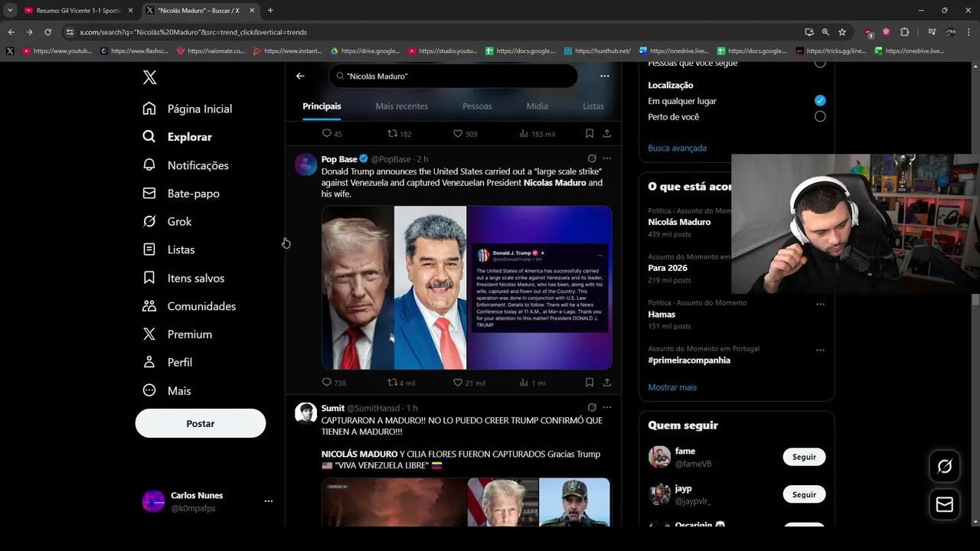Switch to Listas search tab

[593, 106]
